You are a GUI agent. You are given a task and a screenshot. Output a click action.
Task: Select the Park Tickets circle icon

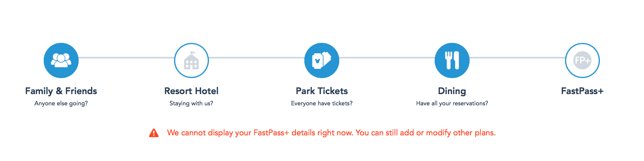tap(322, 60)
